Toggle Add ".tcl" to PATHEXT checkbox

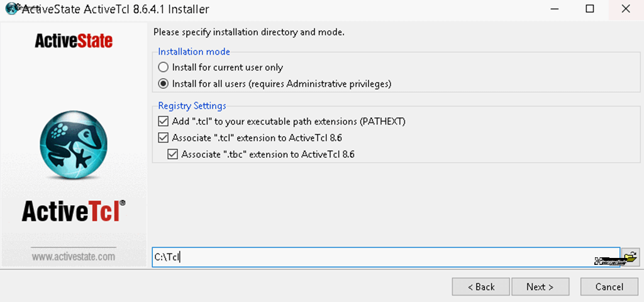coord(164,121)
